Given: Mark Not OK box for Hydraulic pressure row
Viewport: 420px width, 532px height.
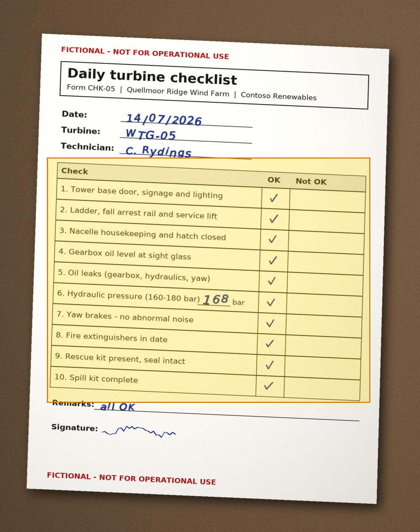Looking at the screenshot, I should point(324,305).
